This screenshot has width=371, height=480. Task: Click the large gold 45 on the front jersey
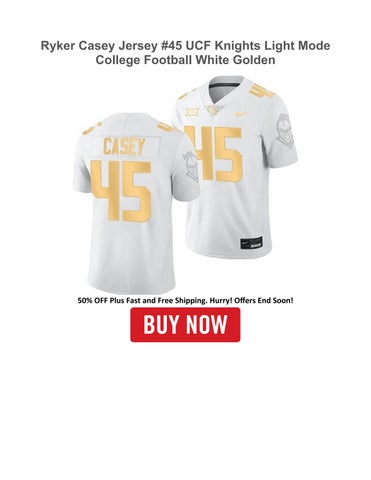(x=215, y=154)
